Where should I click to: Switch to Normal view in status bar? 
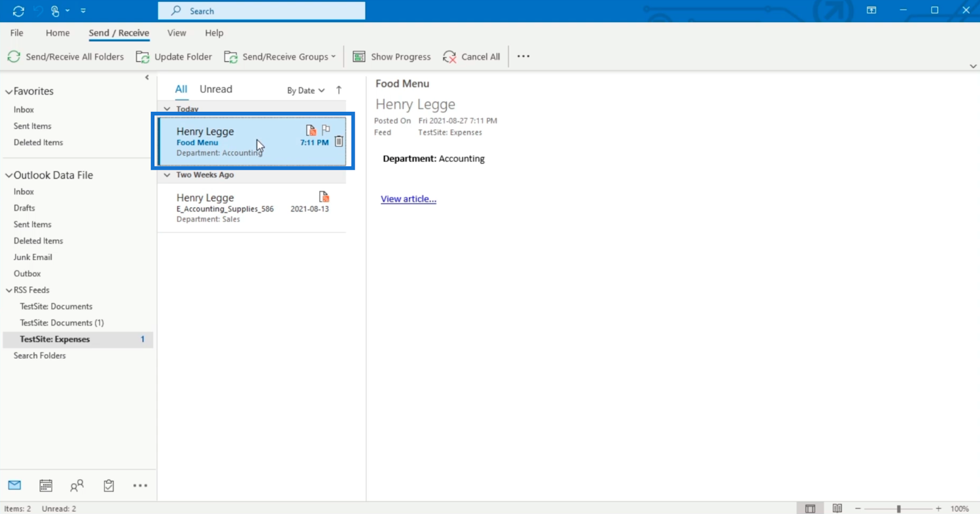(x=810, y=508)
